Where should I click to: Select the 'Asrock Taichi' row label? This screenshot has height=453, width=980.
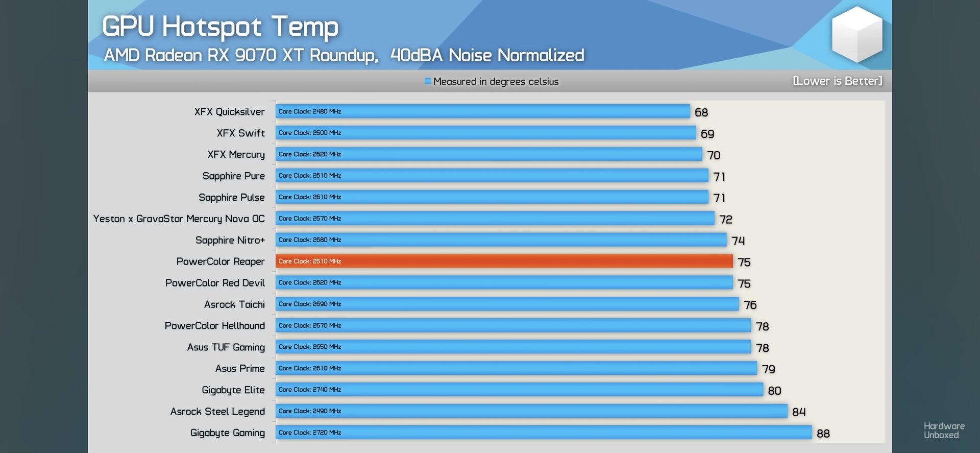coord(234,304)
